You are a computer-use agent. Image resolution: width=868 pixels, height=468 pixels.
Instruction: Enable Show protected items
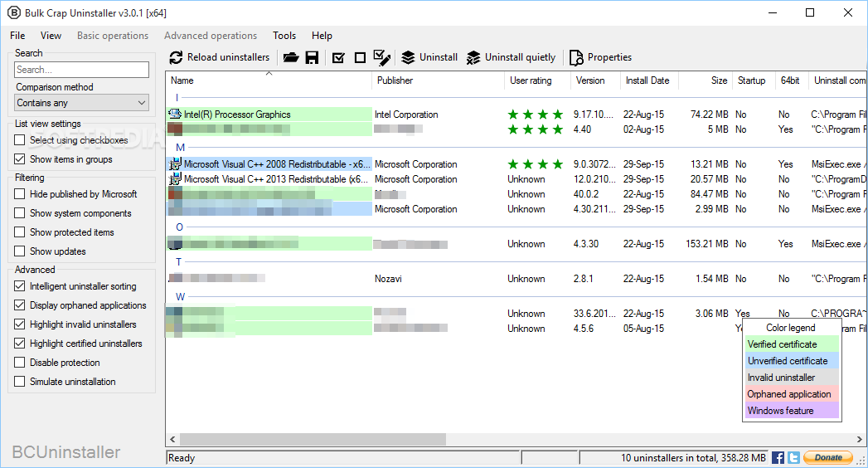[x=19, y=232]
